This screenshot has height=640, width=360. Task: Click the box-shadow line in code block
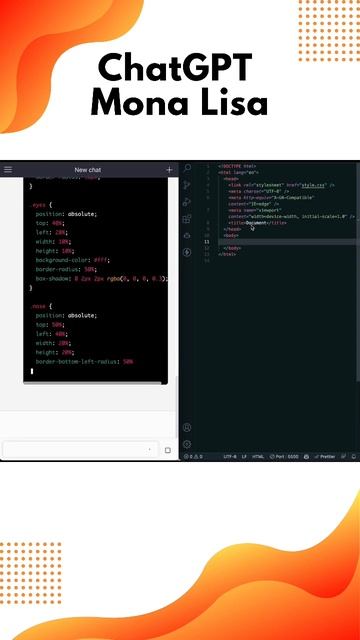[102, 279]
